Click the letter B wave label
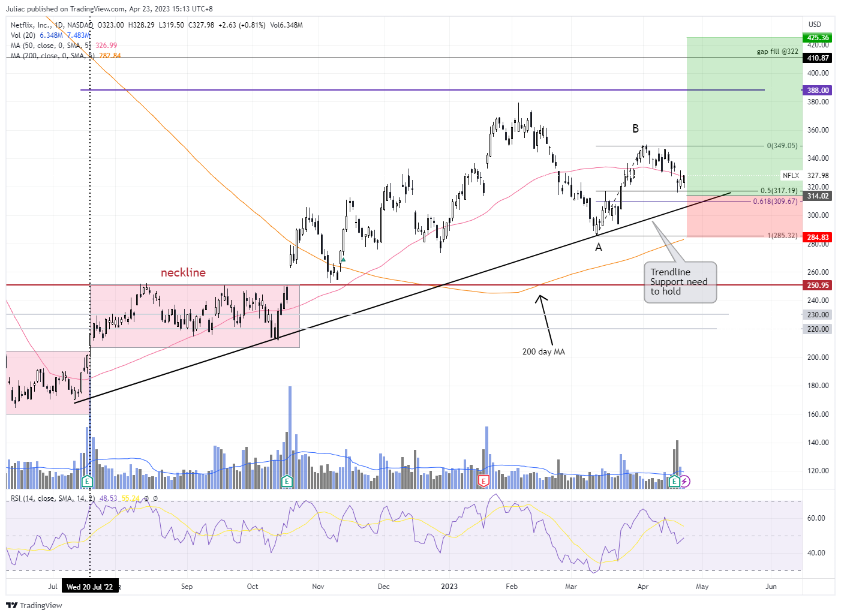Image resolution: width=841 pixels, height=616 pixels. click(635, 128)
